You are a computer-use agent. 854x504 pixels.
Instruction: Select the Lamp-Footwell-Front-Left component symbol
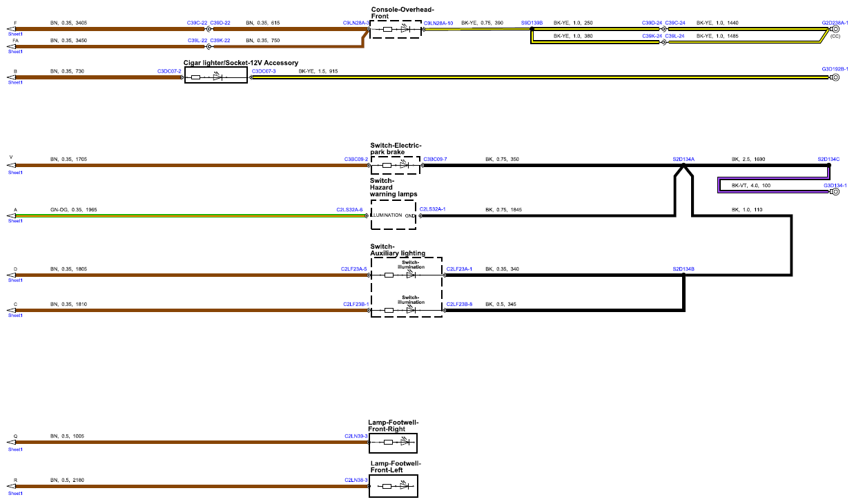393,487
